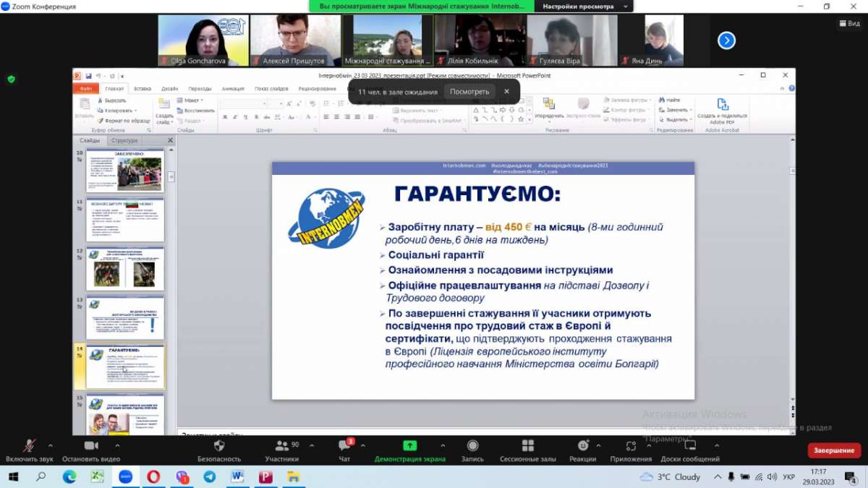Open Breakout Rooms (Сессионные залы)
This screenshot has width=868, height=488.
[527, 446]
